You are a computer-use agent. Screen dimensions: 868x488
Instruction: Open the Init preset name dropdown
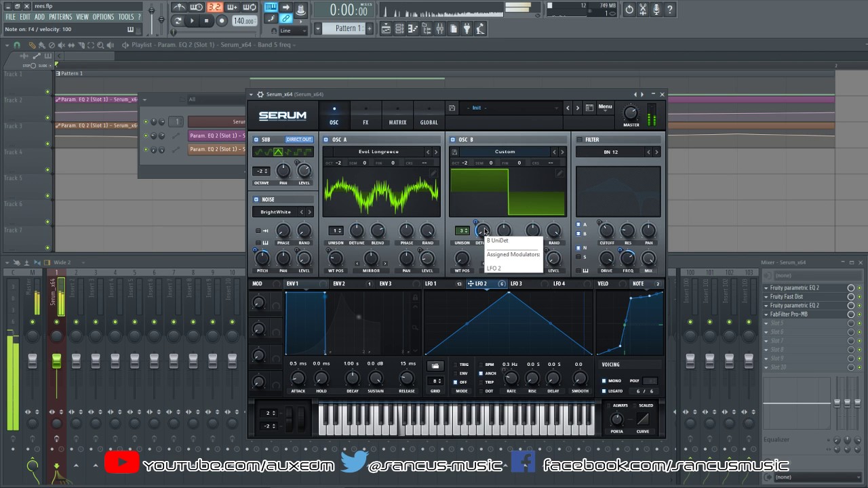(512, 108)
